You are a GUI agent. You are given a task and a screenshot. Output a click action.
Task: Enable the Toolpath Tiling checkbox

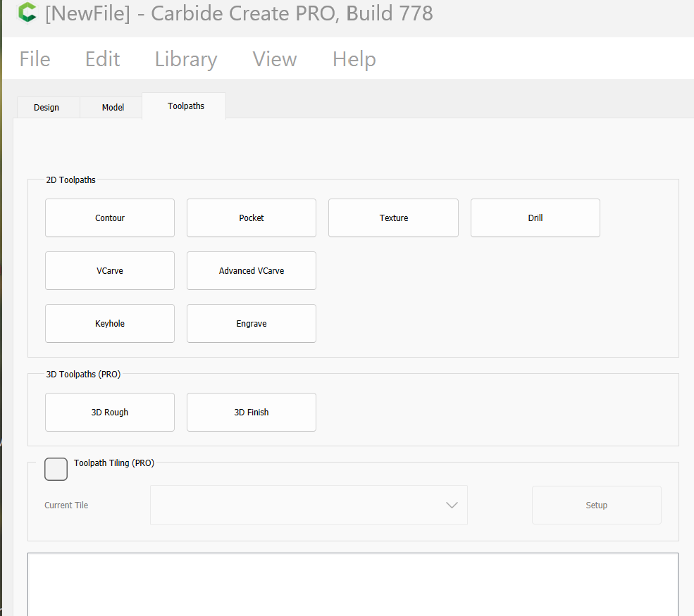click(56, 470)
